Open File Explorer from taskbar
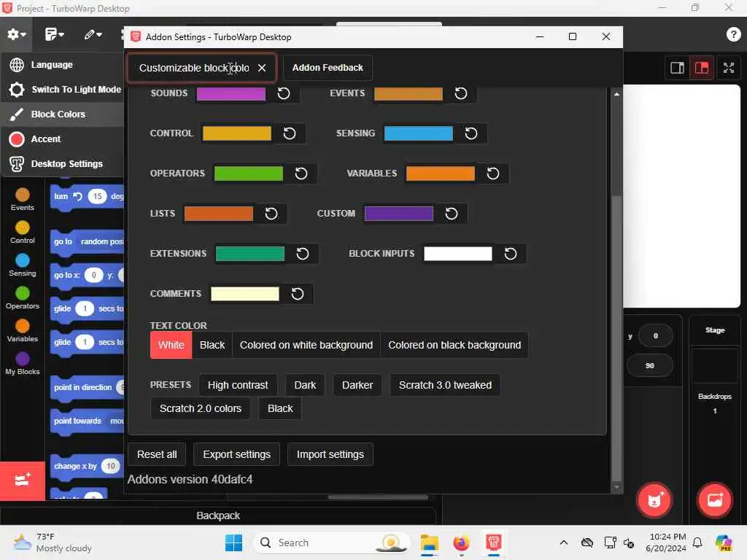Image resolution: width=747 pixels, height=560 pixels. tap(429, 542)
